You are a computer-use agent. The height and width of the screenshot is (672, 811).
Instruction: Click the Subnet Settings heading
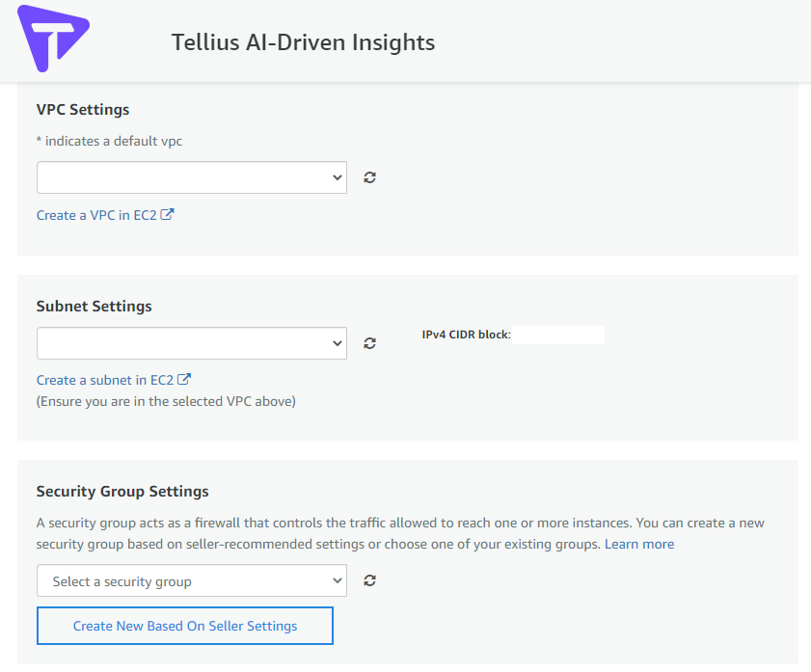[x=95, y=306]
